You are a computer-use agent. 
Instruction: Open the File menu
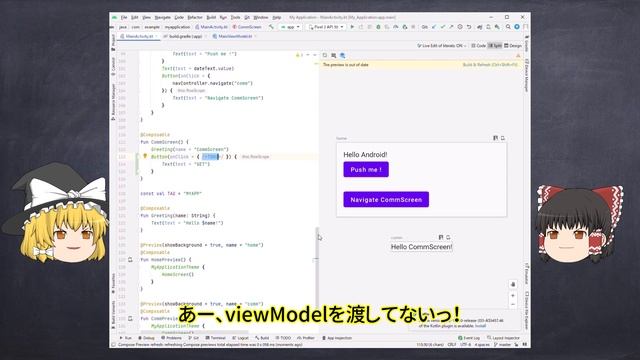coord(124,17)
